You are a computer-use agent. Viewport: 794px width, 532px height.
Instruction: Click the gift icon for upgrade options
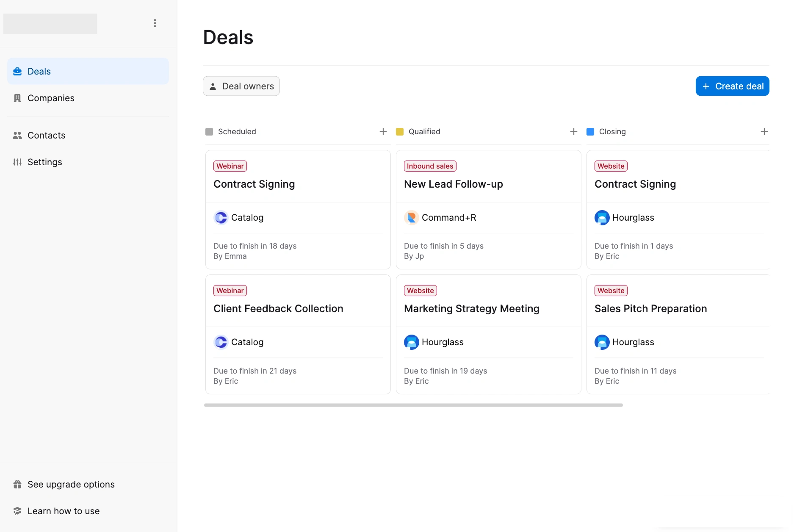click(17, 485)
